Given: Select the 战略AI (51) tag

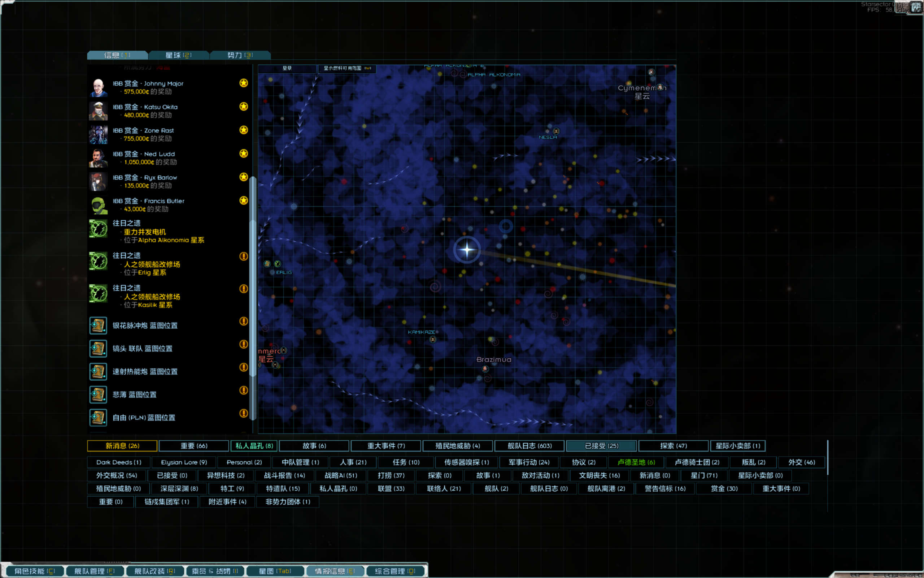Looking at the screenshot, I should point(341,475).
